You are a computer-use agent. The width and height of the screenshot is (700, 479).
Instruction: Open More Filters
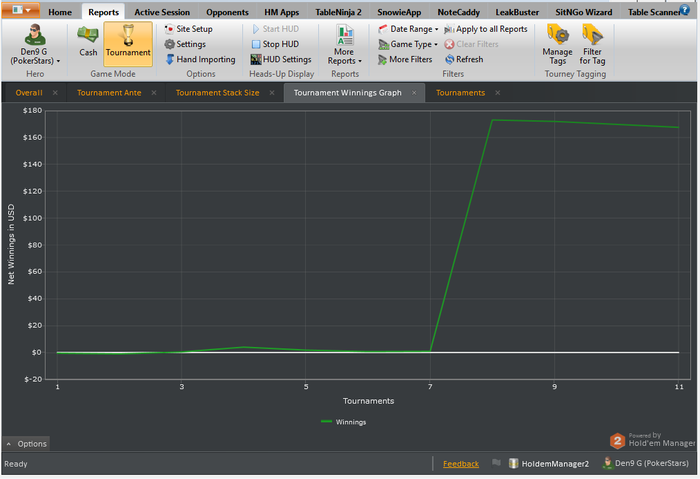click(x=405, y=59)
